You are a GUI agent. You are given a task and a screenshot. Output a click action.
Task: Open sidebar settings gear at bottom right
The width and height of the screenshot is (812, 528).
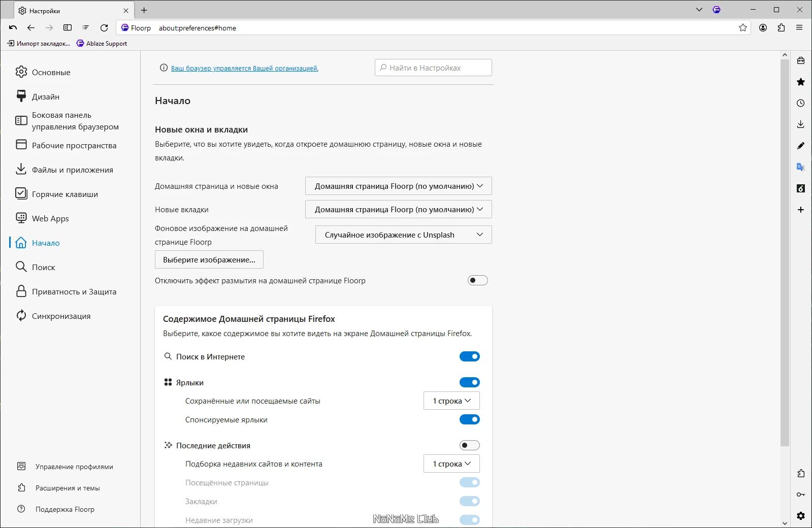(801, 516)
